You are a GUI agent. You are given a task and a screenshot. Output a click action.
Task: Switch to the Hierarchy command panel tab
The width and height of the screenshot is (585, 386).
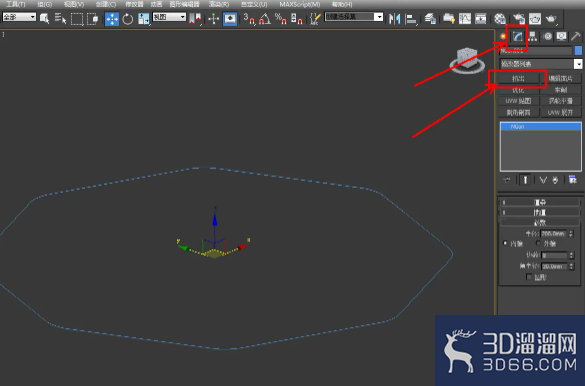(532, 37)
